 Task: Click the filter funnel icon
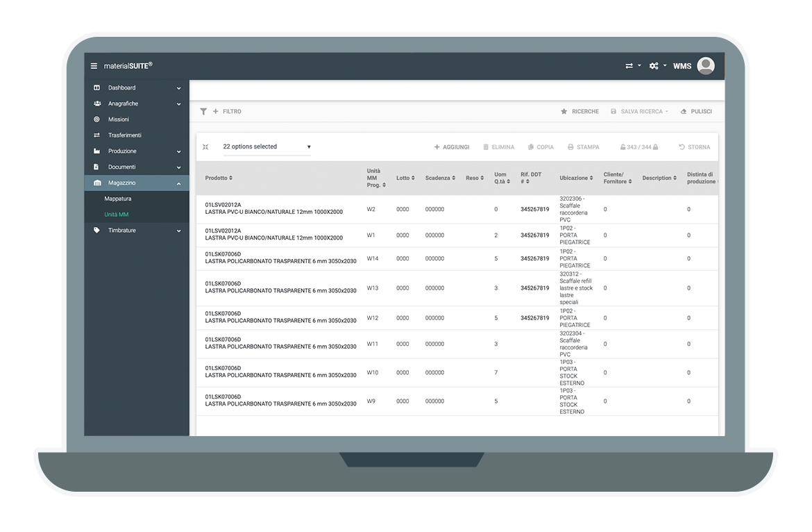click(x=203, y=111)
